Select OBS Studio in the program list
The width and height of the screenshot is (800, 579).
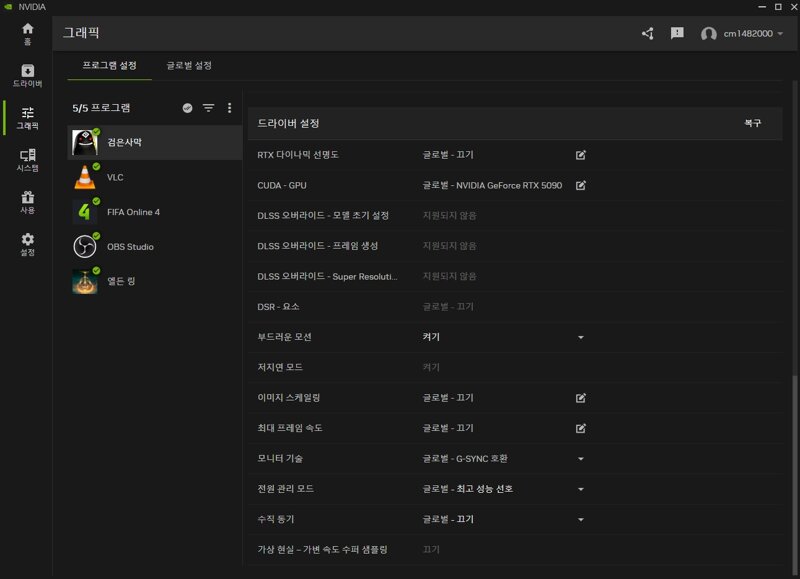[x=155, y=246]
